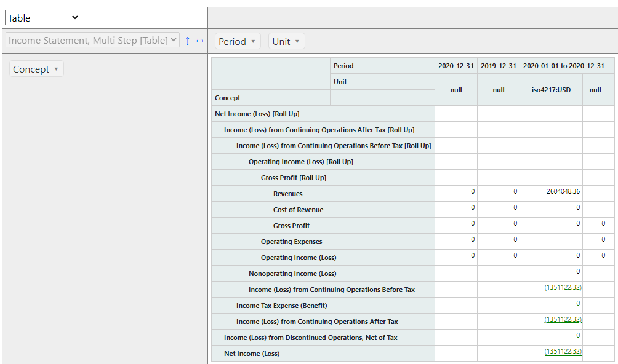Click the Operating Expenses row label
Viewport: 618px width, 364px height.
click(291, 242)
